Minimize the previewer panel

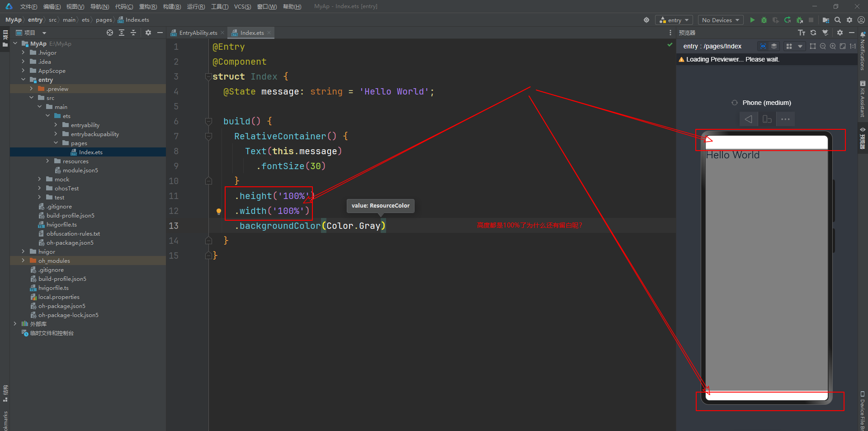[x=852, y=33]
